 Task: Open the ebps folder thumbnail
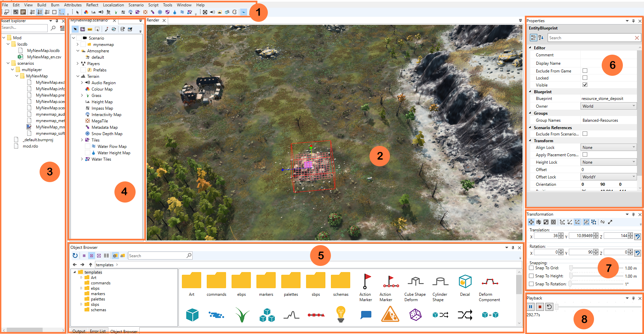click(x=241, y=284)
